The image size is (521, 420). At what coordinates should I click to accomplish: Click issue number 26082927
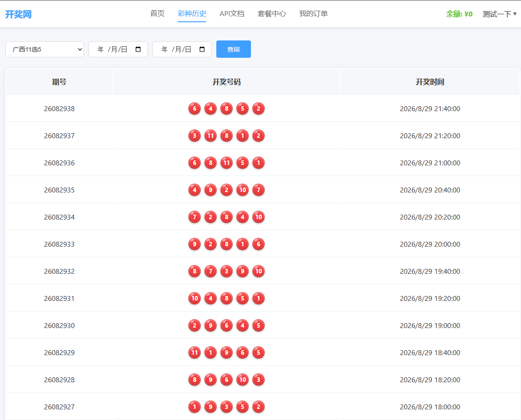pyautogui.click(x=59, y=407)
